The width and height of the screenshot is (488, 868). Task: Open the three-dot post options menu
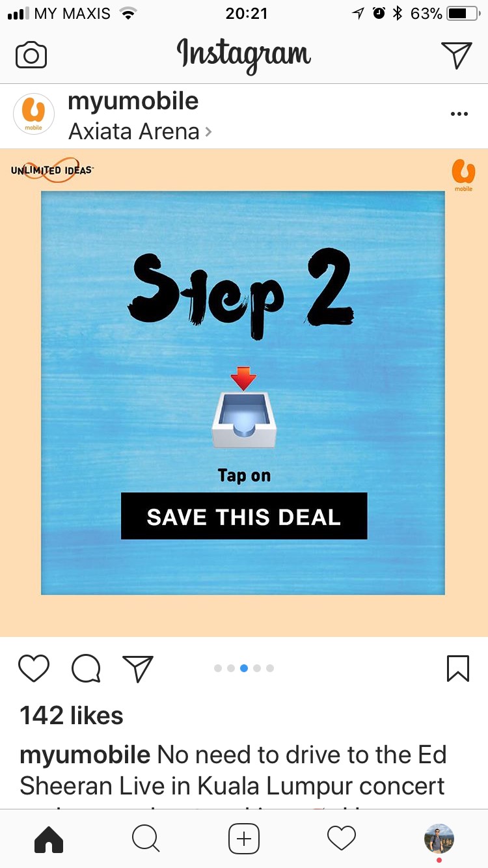click(x=459, y=114)
